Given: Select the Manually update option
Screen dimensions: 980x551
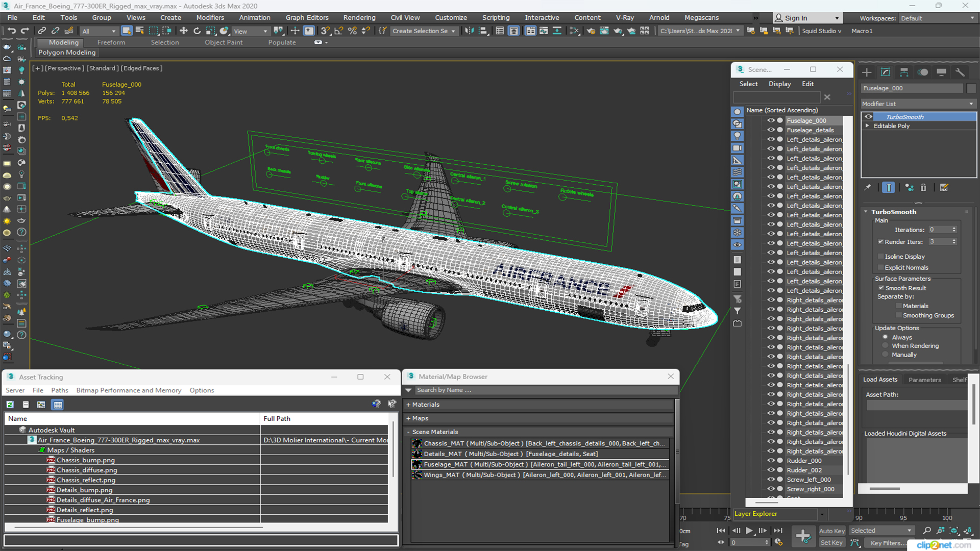Looking at the screenshot, I should coord(886,355).
